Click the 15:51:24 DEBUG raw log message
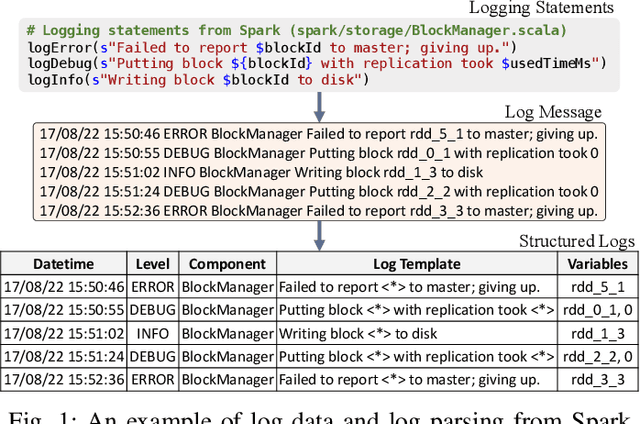Image resolution: width=640 pixels, height=424 pixels. (319, 191)
